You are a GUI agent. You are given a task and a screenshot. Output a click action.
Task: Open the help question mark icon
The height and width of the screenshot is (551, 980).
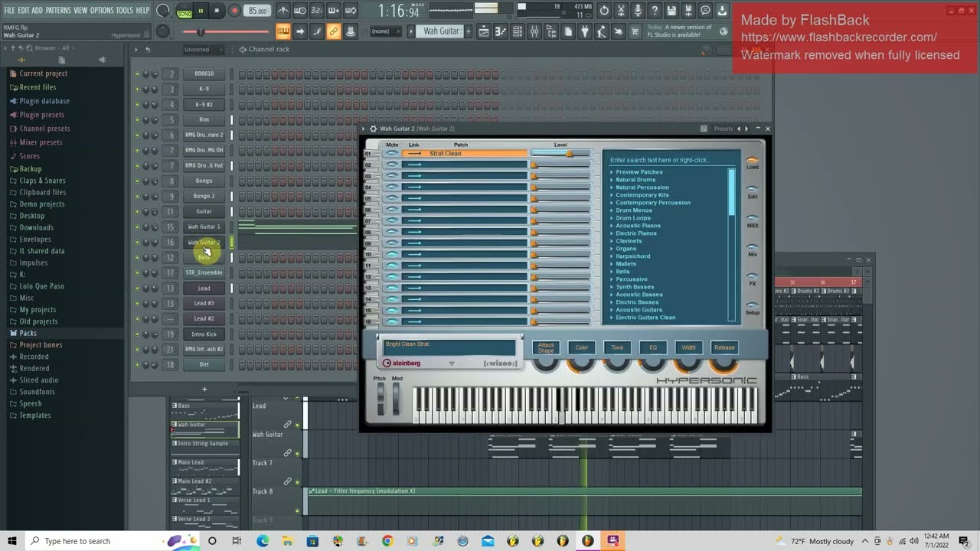point(655,11)
